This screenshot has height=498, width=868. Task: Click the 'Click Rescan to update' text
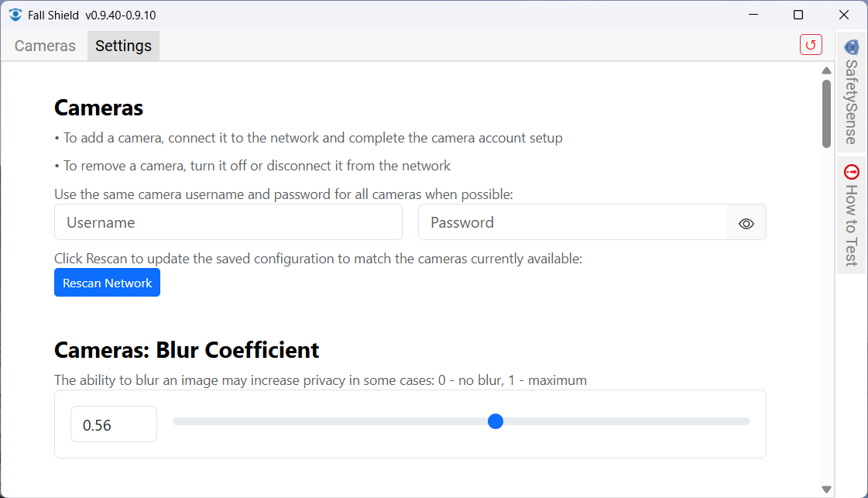click(318, 259)
